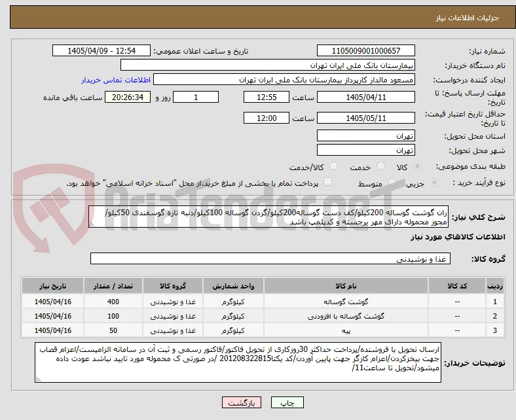Click the واحد شمارش column header
The image size is (516, 420).
[x=233, y=286]
